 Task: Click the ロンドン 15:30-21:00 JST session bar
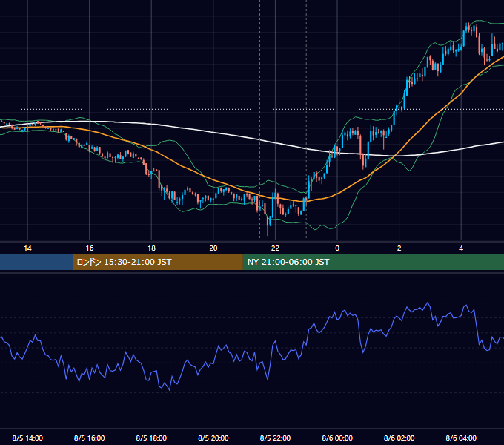point(157,262)
